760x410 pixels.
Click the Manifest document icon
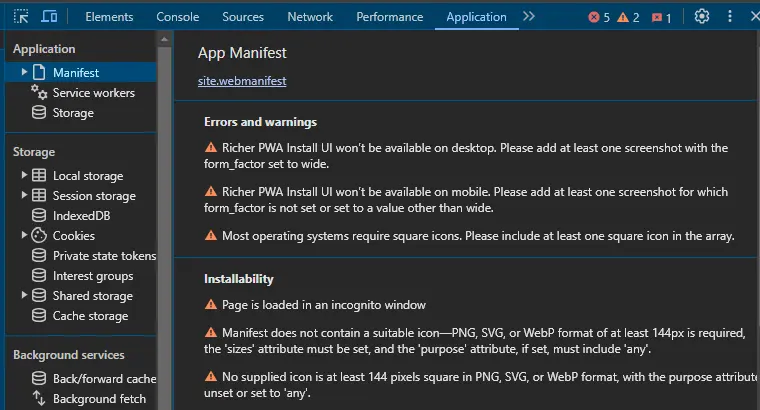[x=39, y=73]
